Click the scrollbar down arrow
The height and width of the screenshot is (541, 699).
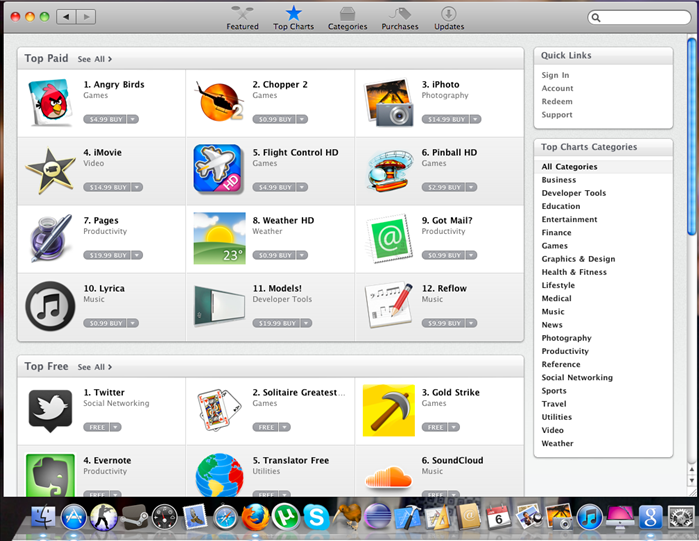691,481
